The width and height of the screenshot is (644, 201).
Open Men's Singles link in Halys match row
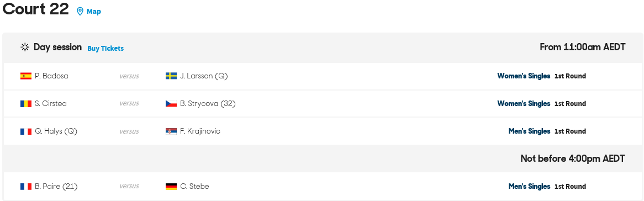[x=530, y=131]
